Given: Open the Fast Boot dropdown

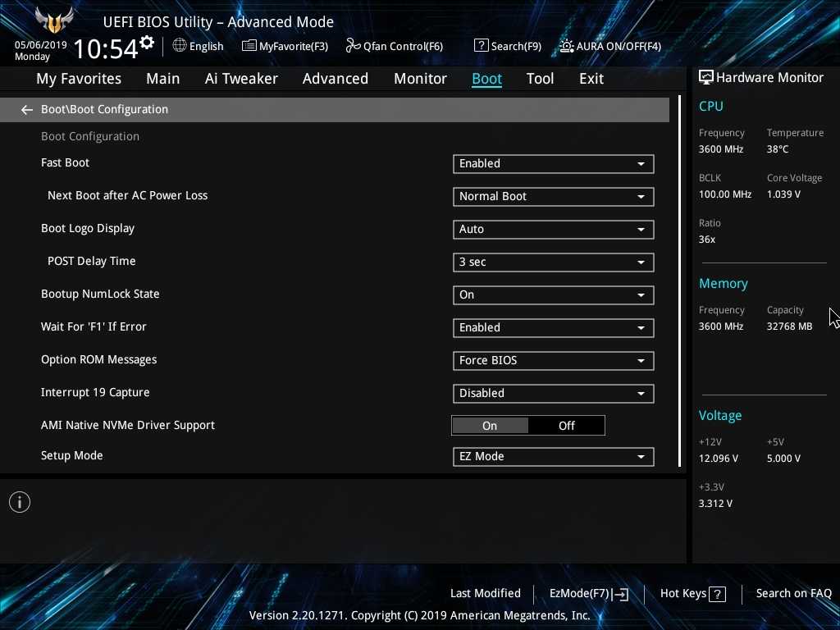Looking at the screenshot, I should [x=554, y=164].
